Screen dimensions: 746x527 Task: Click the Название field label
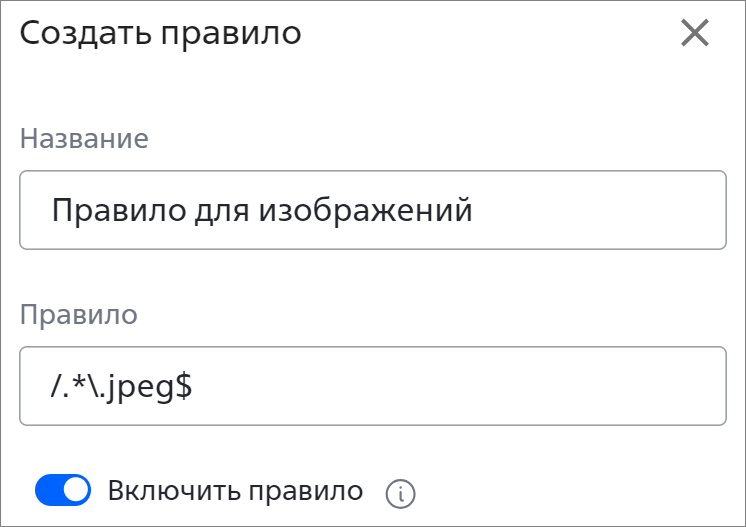(x=84, y=138)
